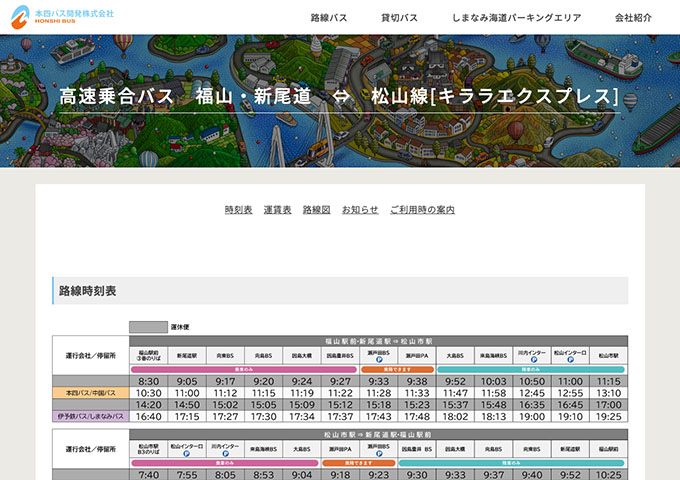Click the 8:30 departure time cell

[149, 382]
